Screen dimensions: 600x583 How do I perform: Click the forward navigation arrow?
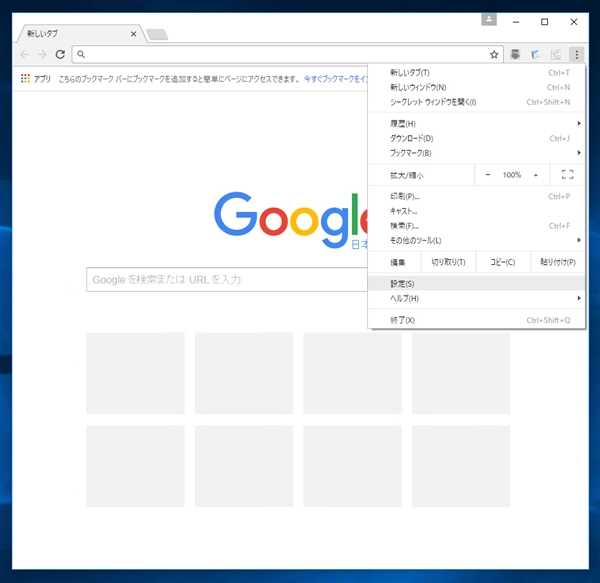coord(42,54)
